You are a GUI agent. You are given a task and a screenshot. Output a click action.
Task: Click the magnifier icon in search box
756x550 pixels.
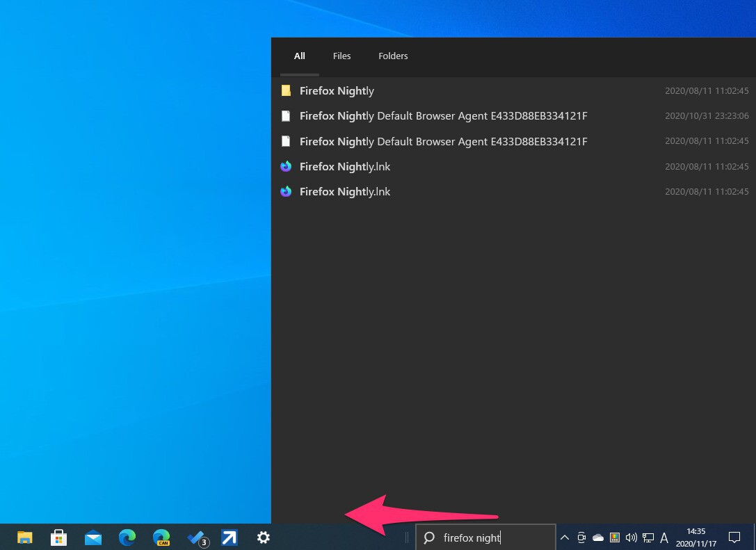coord(429,537)
